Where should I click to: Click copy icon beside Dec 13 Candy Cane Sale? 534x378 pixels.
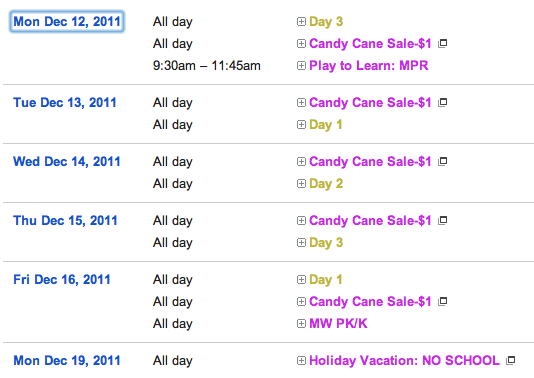click(x=442, y=102)
